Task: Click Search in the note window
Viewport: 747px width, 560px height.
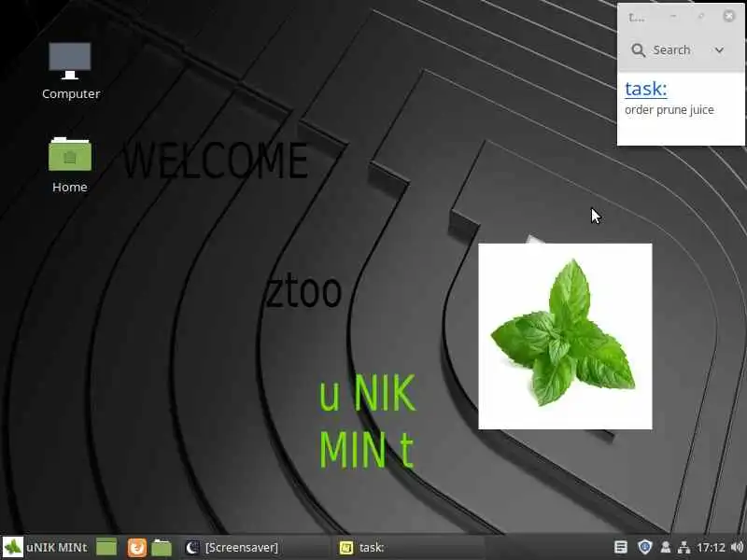Action: [x=661, y=50]
